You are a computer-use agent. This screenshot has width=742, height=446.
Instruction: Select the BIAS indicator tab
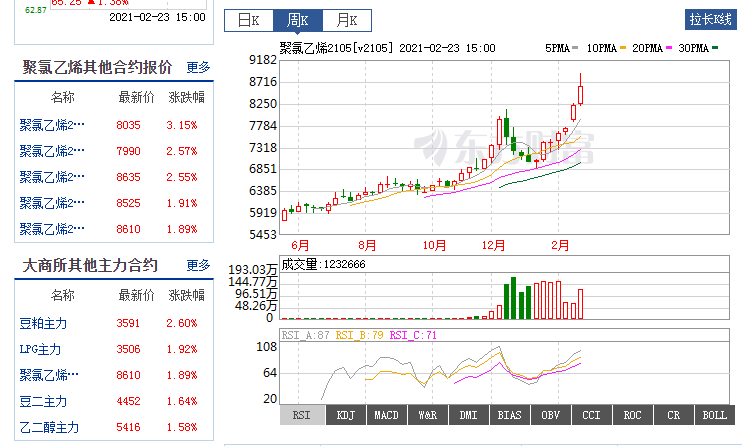[x=510, y=415]
